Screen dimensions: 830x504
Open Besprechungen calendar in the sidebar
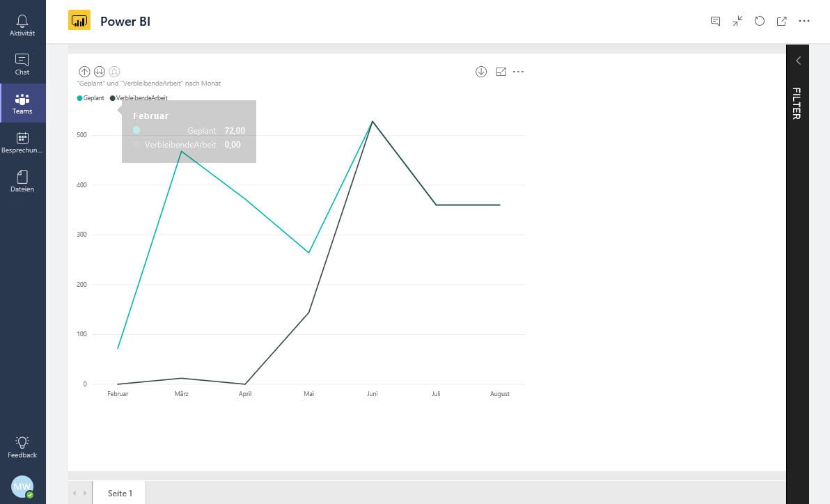[x=22, y=143]
